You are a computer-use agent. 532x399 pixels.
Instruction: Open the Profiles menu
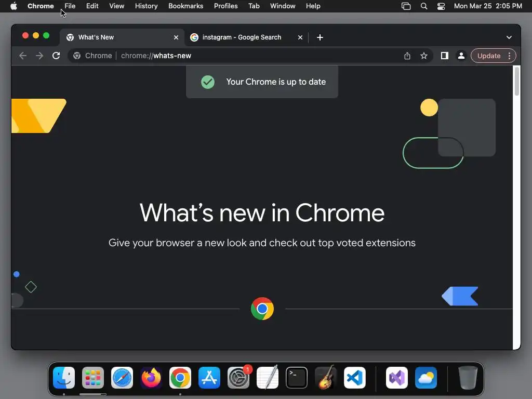(x=225, y=6)
